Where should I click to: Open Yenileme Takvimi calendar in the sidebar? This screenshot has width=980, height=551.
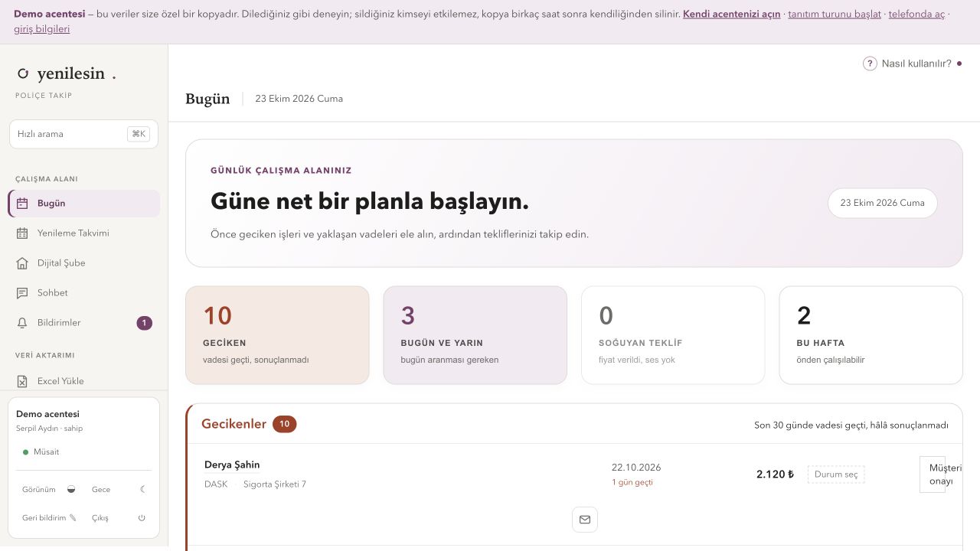[x=84, y=233]
